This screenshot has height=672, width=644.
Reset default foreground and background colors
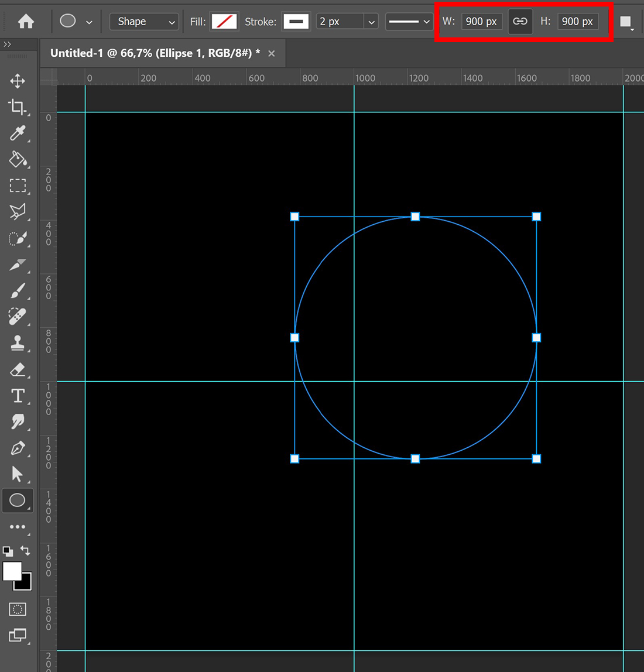pos(8,551)
